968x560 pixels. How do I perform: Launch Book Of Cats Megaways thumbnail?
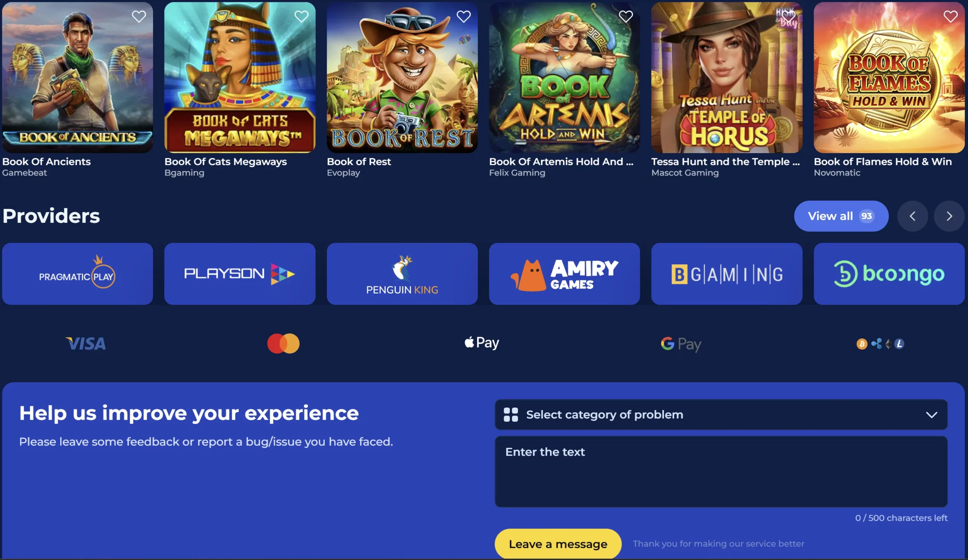240,77
